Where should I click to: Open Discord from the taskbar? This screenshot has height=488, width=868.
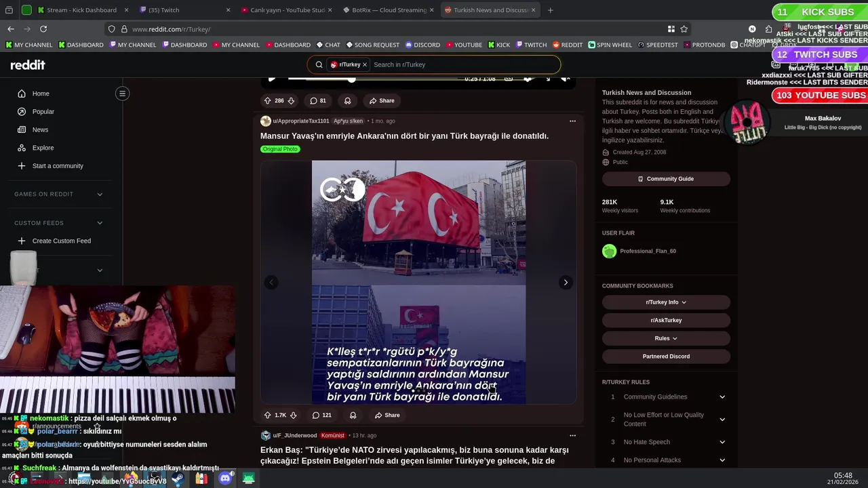tap(225, 479)
